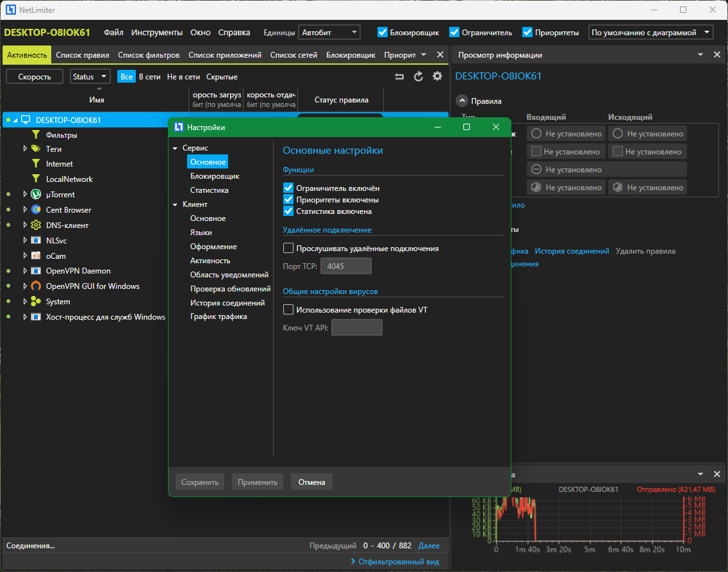Refresh the activity list with reload icon
Image resolution: width=728 pixels, height=572 pixels.
[418, 76]
